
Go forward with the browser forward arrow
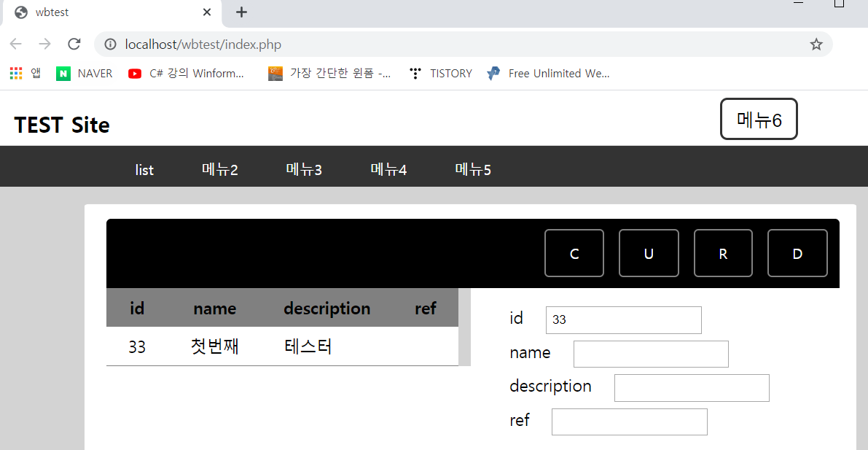coord(45,44)
